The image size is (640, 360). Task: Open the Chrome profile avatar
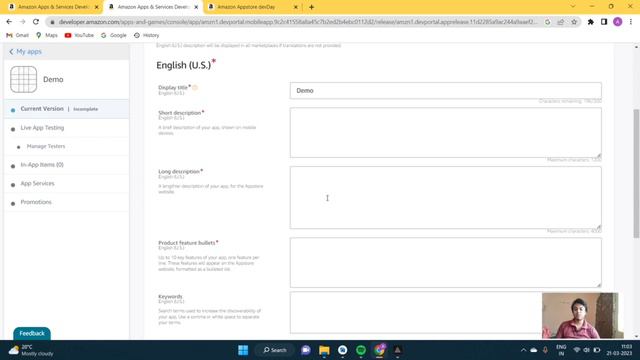tap(618, 22)
